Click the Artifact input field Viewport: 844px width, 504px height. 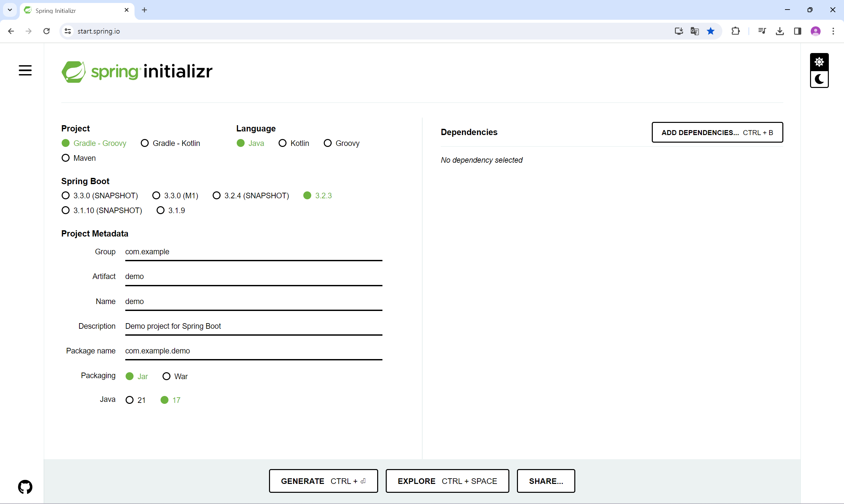(253, 276)
